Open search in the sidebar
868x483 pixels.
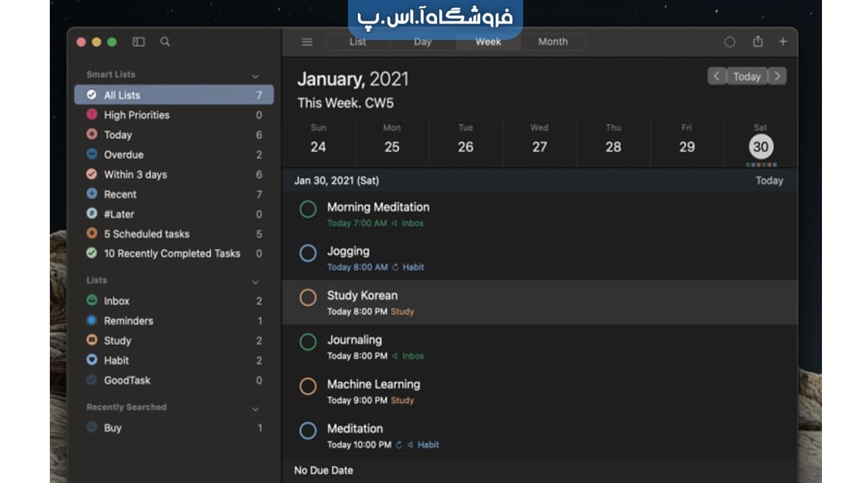(x=165, y=42)
